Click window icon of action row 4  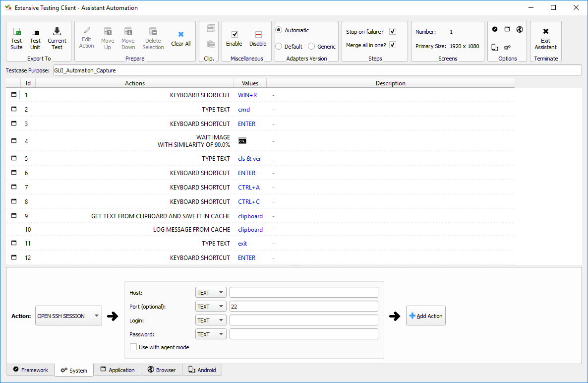pyautogui.click(x=14, y=141)
